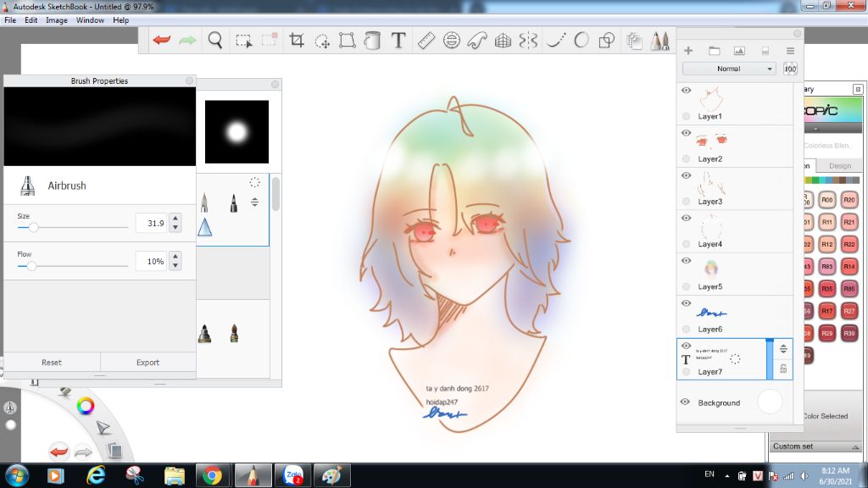The width and height of the screenshot is (868, 488).
Task: Click the Undo arrow in the top toolbar
Action: [162, 41]
